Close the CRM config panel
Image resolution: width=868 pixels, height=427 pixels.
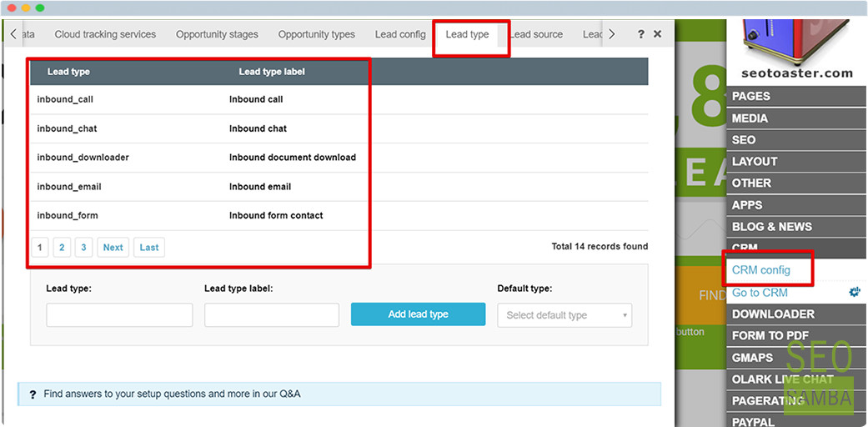658,34
